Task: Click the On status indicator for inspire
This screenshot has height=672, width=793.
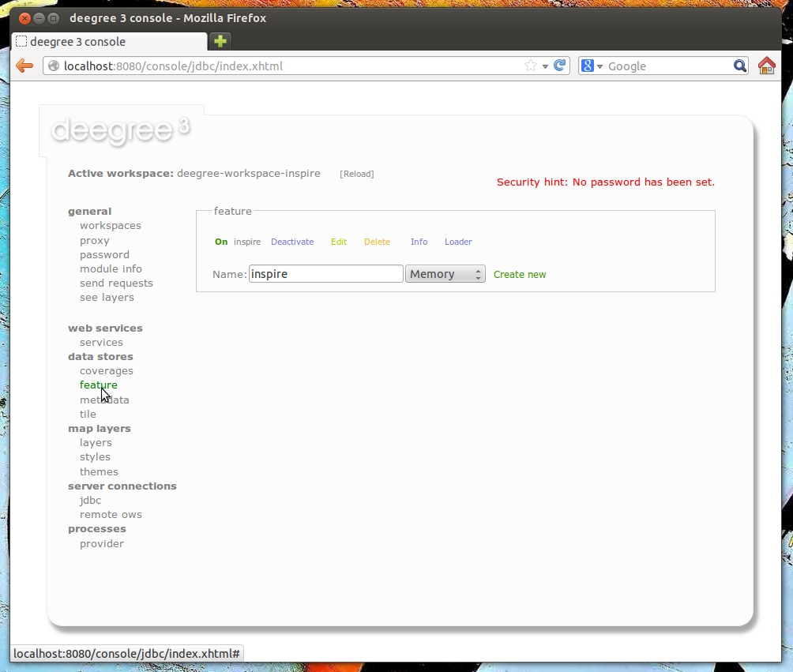Action: click(221, 242)
